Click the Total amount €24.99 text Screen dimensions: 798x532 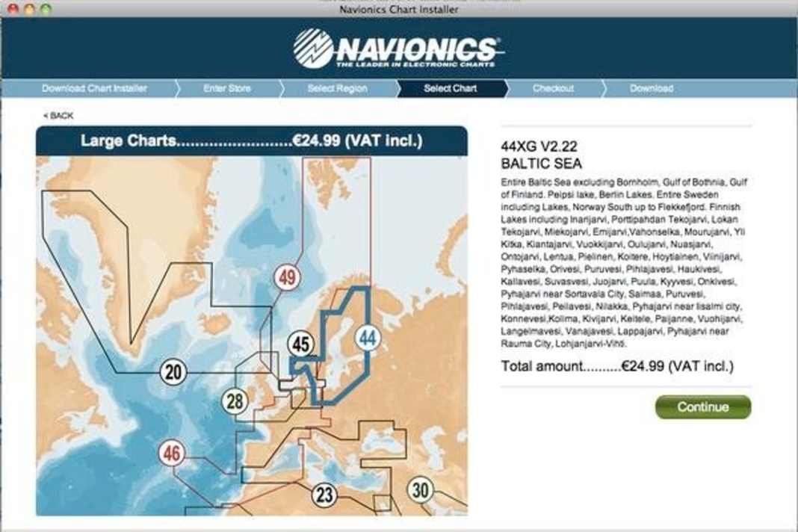617,367
